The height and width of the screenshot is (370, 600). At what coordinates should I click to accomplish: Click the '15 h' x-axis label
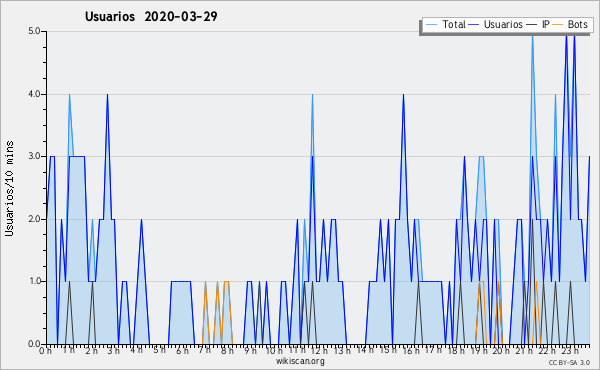pyautogui.click(x=388, y=350)
